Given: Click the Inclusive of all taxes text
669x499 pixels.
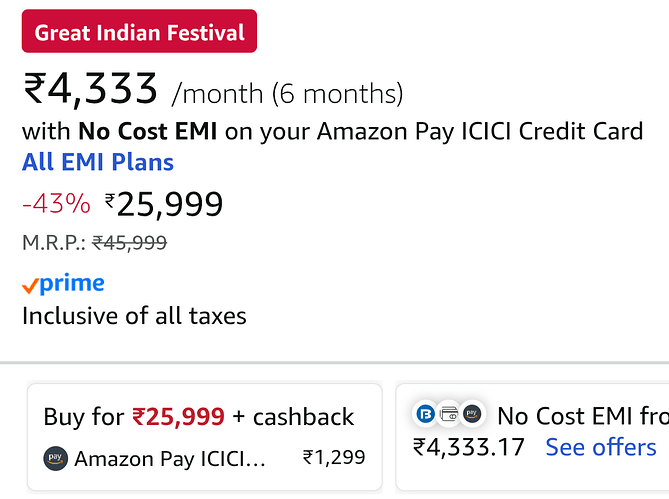Looking at the screenshot, I should click(134, 317).
